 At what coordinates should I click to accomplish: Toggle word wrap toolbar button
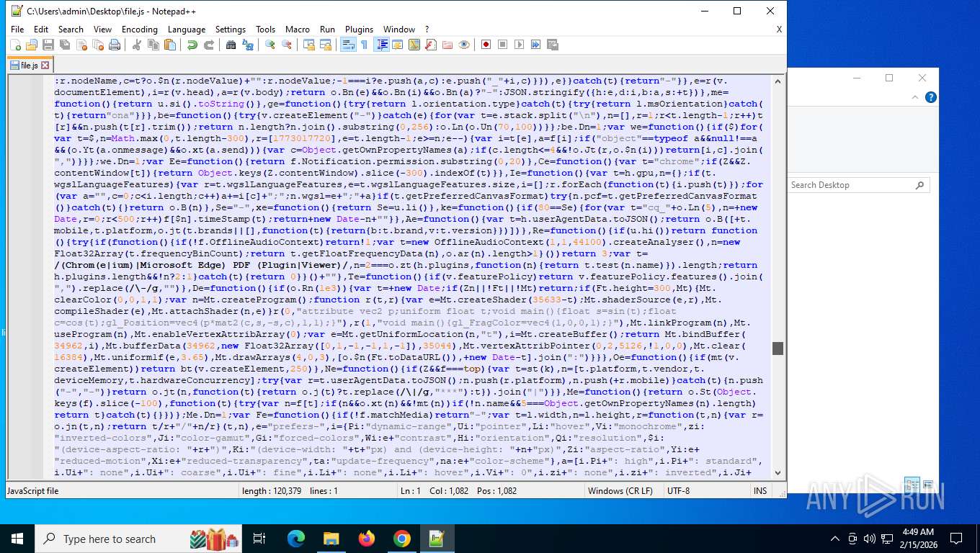[348, 45]
